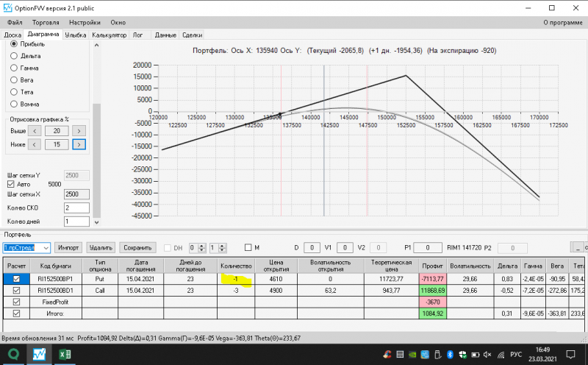This screenshot has height=365, width=588.
Task: Open the NVIDIA tray icon
Action: [412, 354]
